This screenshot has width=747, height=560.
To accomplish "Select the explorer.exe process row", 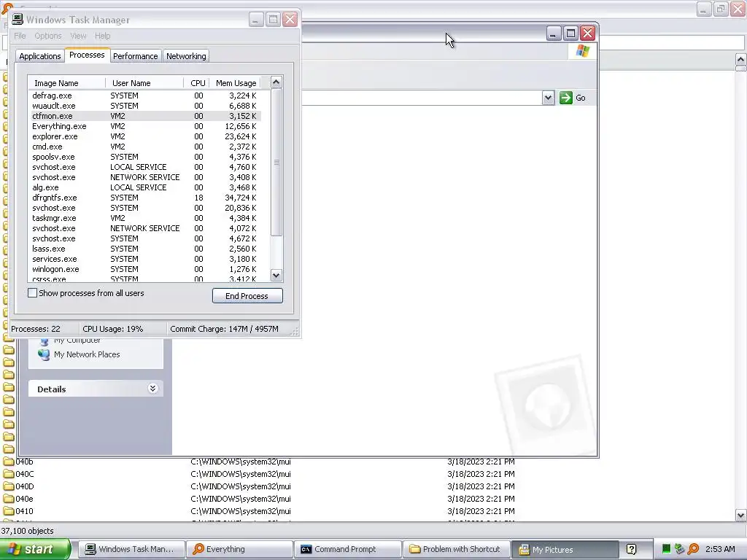I will click(145, 136).
